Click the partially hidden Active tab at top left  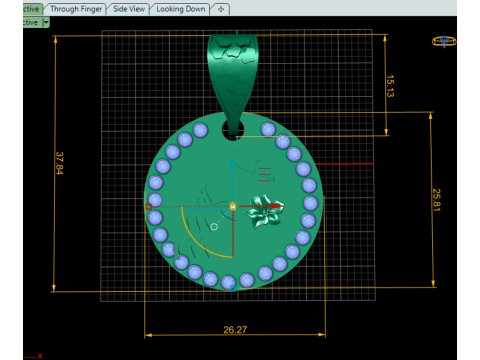click(33, 9)
